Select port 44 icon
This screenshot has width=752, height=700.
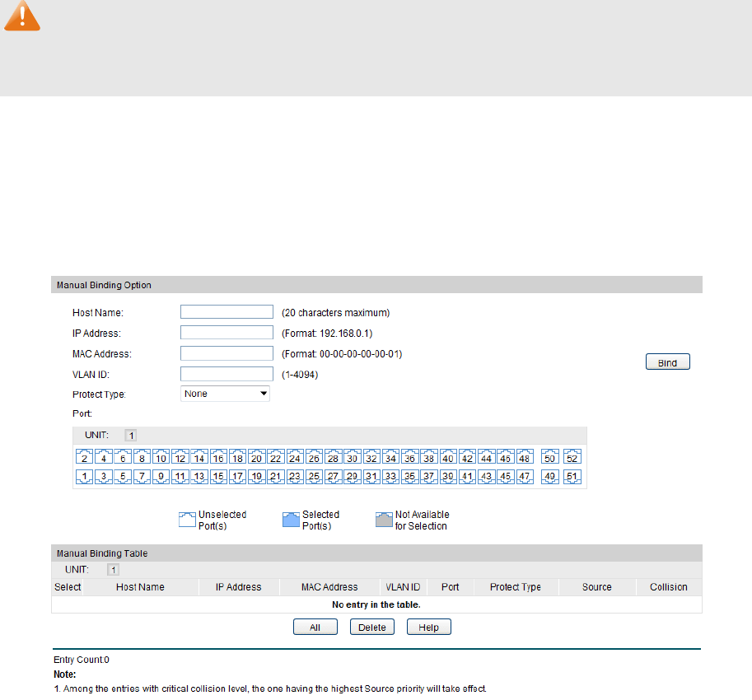click(486, 457)
